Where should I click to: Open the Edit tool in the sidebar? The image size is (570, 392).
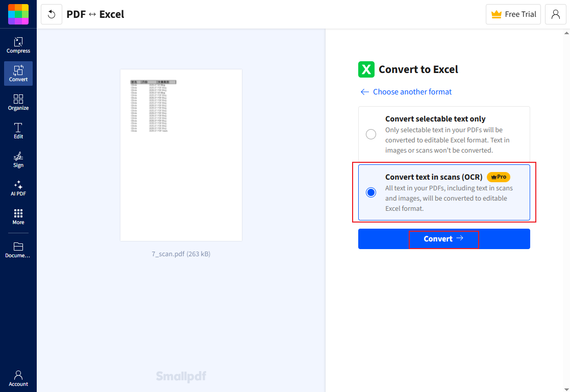(18, 131)
